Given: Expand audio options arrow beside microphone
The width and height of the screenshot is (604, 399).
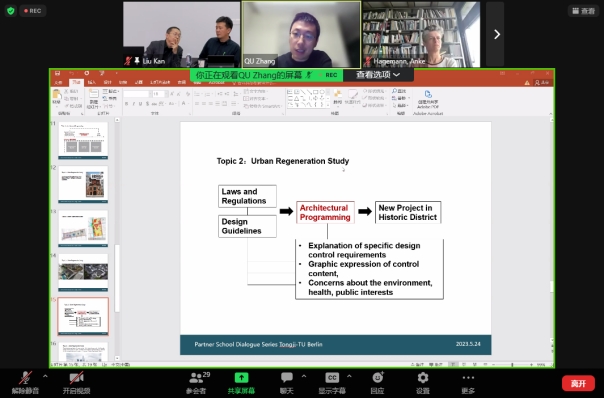Looking at the screenshot, I should coord(45,376).
